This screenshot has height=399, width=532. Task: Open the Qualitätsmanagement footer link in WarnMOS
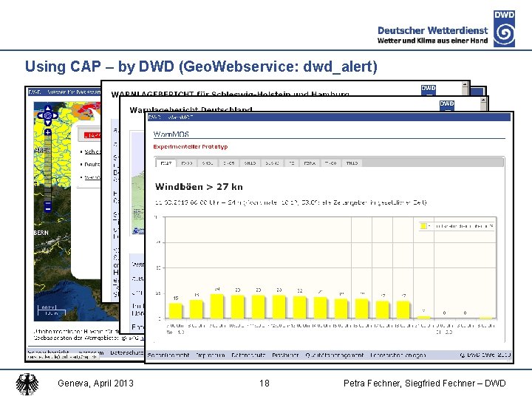[335, 355]
